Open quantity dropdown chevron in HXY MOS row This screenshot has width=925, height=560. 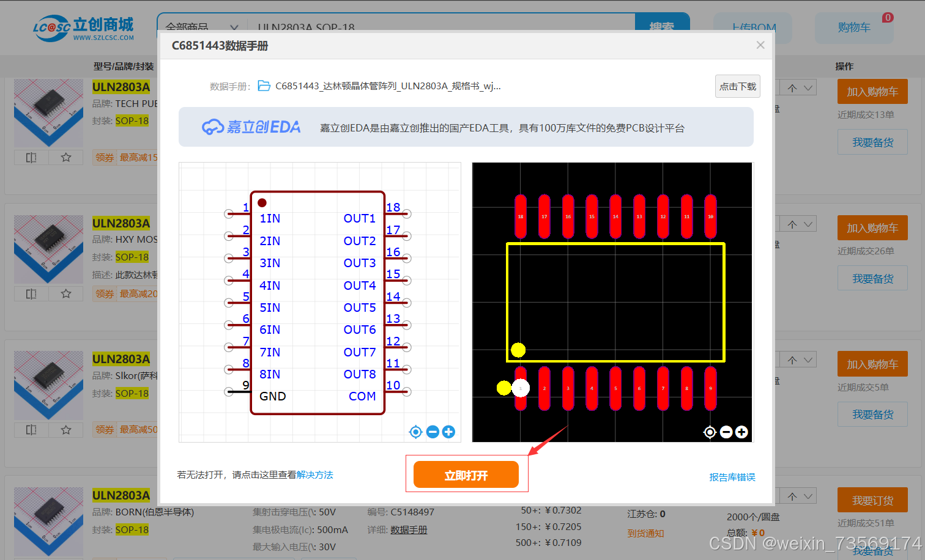(x=808, y=224)
